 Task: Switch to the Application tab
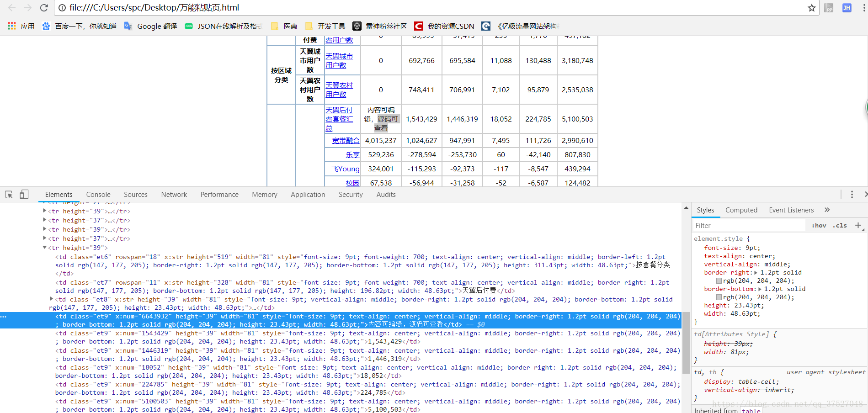tap(308, 195)
